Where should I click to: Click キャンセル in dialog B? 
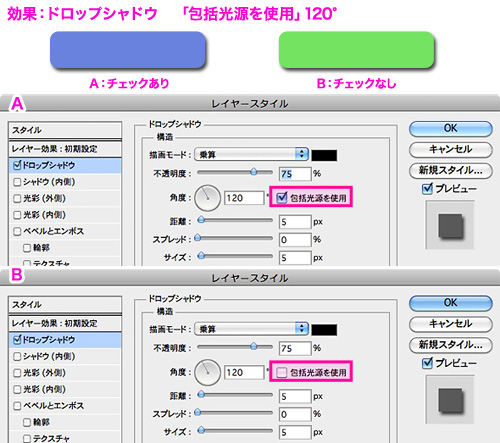pos(451,324)
